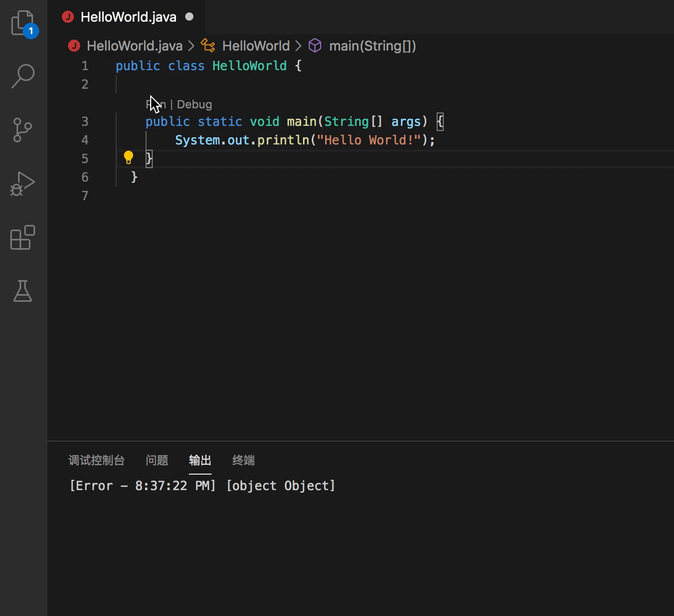Click HelloWorld class in the breadcrumb
The height and width of the screenshot is (616, 674).
click(x=256, y=46)
